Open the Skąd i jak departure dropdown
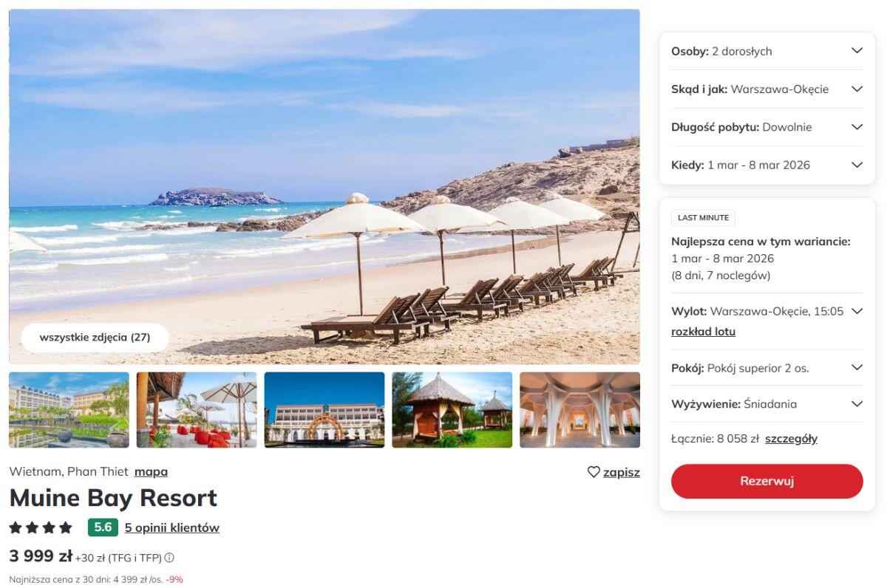The width and height of the screenshot is (887, 588). [x=767, y=89]
